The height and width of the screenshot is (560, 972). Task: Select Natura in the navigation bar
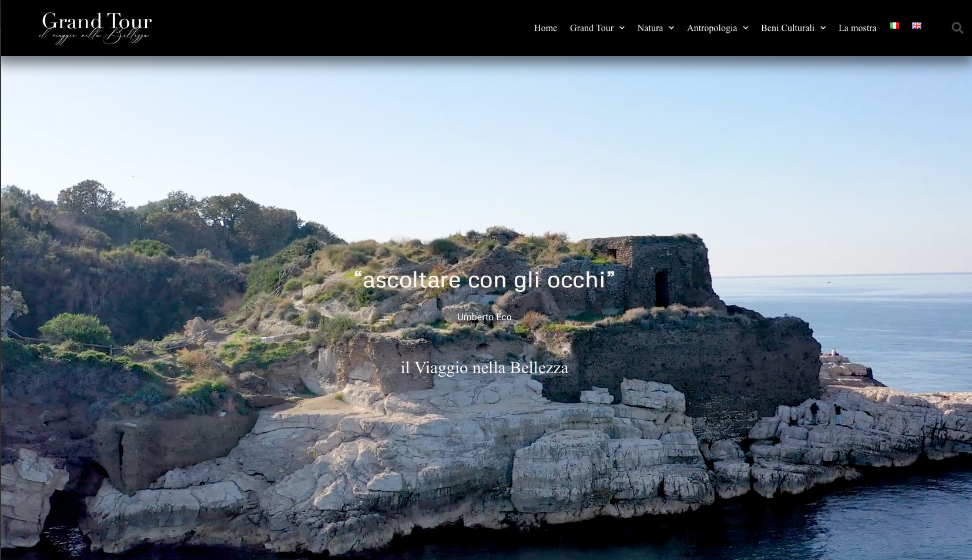[650, 28]
